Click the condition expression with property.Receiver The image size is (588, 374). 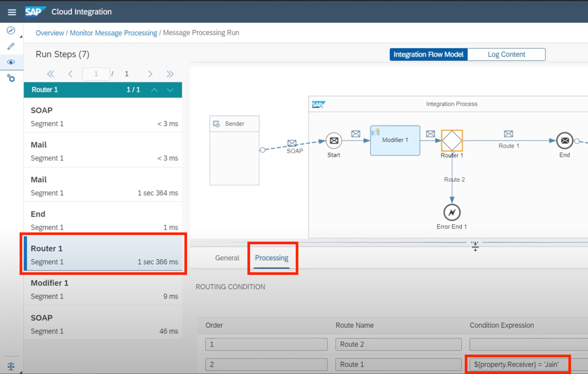(x=529, y=364)
